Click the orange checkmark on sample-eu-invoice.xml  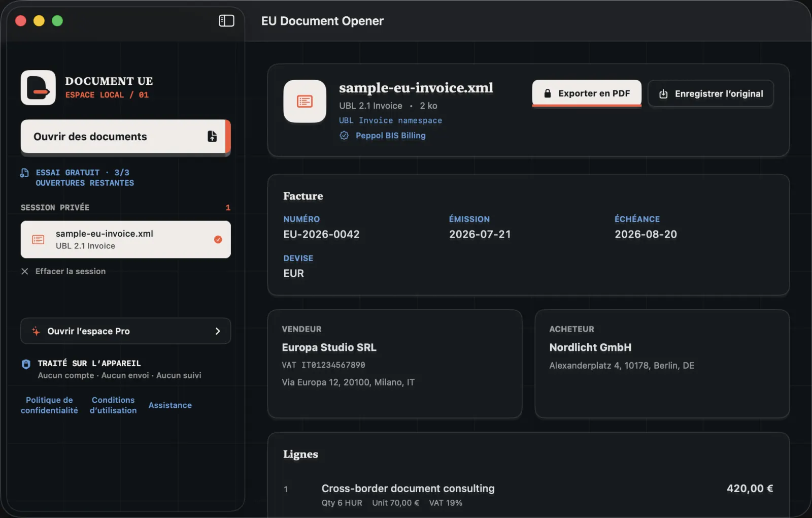coord(218,240)
